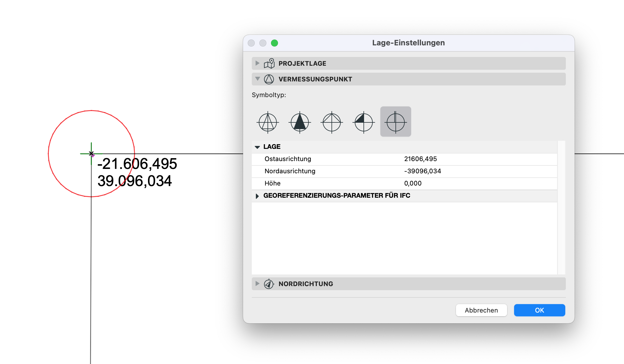This screenshot has width=624, height=364.
Task: Expand the NORDRICHTUNG section
Action: [257, 283]
